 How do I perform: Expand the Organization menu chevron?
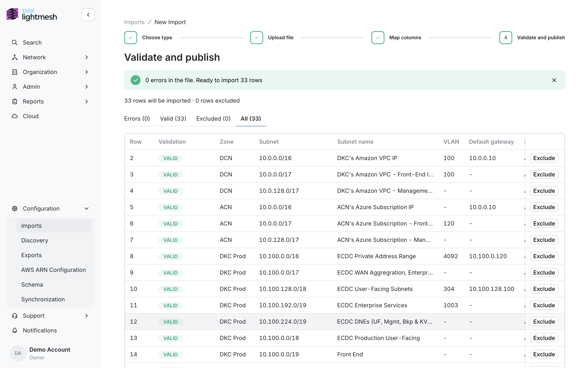pos(87,72)
